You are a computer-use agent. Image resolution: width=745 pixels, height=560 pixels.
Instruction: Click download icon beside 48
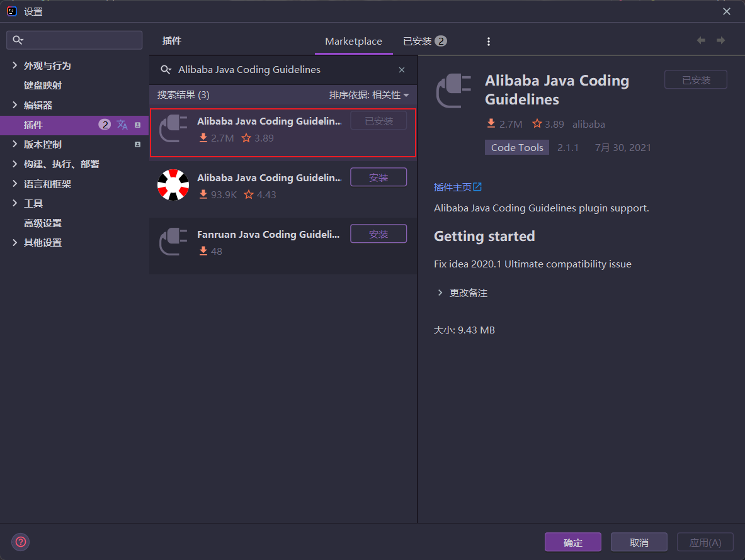(203, 251)
